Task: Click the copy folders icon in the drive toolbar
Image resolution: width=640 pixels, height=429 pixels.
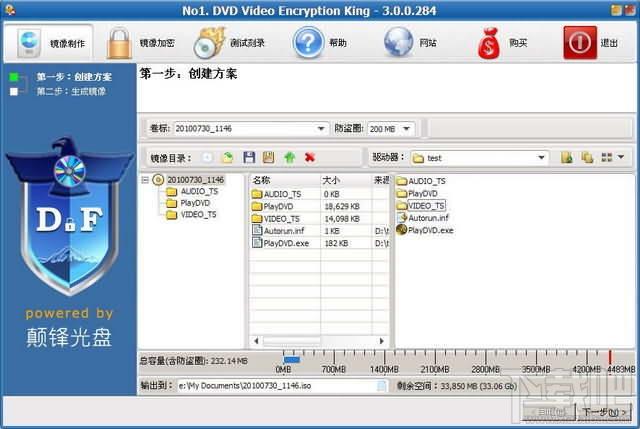Action: [587, 158]
